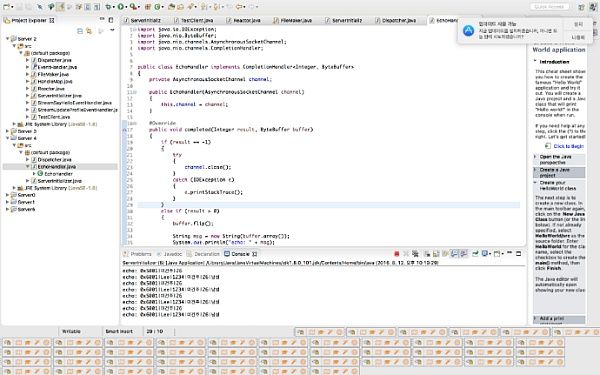Expand the Server6 project node

pyautogui.click(x=7, y=209)
